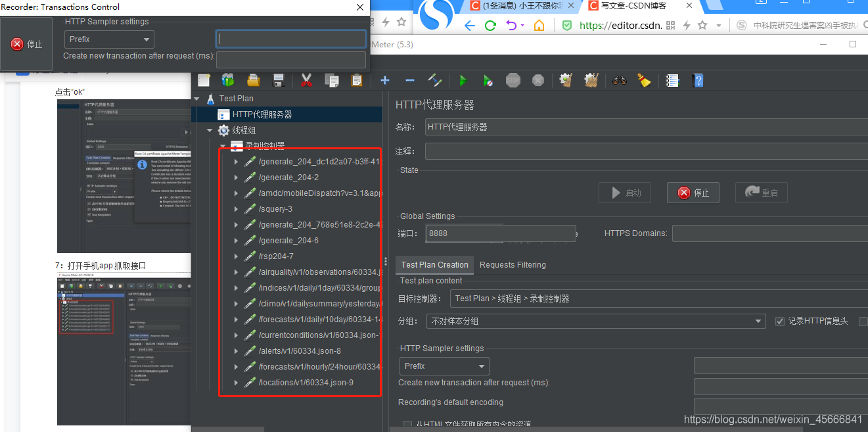Click the Cut scissors icon
This screenshot has height=432, width=868.
(306, 80)
